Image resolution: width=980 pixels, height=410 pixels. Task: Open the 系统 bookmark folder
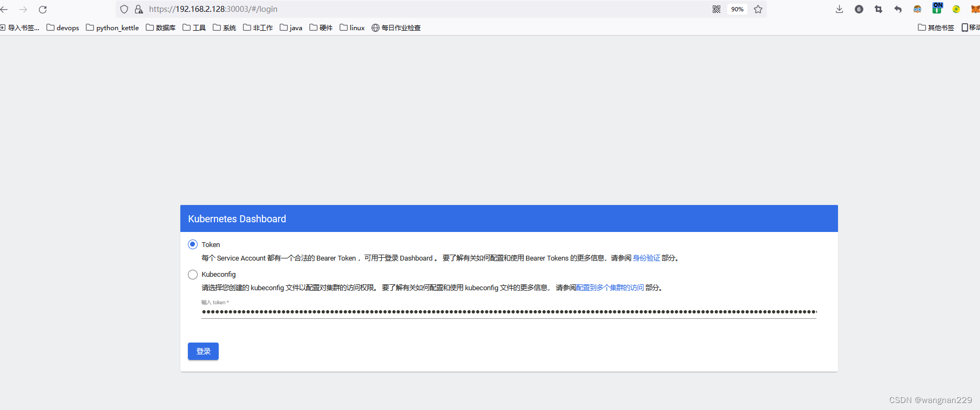pyautogui.click(x=225, y=28)
